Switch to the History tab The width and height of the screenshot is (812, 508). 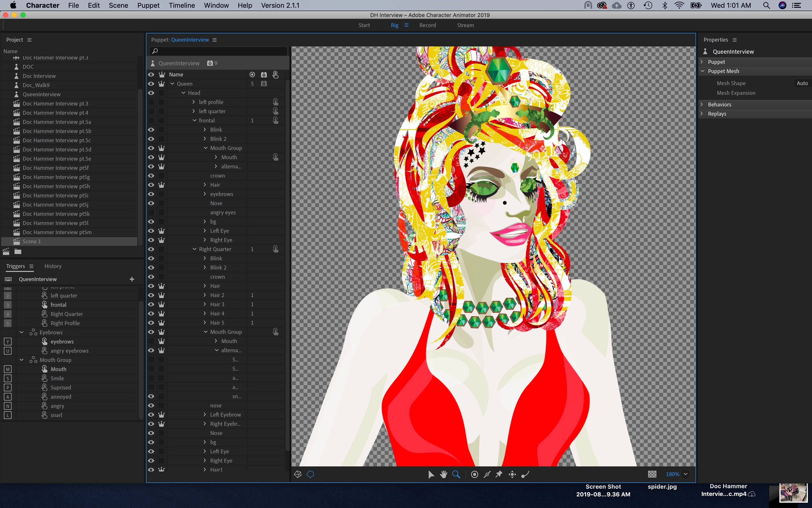(53, 266)
